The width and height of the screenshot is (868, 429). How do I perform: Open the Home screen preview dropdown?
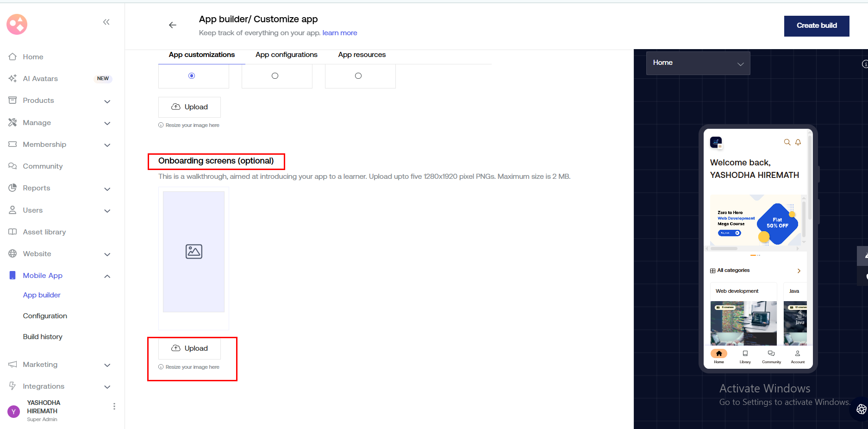pos(698,63)
